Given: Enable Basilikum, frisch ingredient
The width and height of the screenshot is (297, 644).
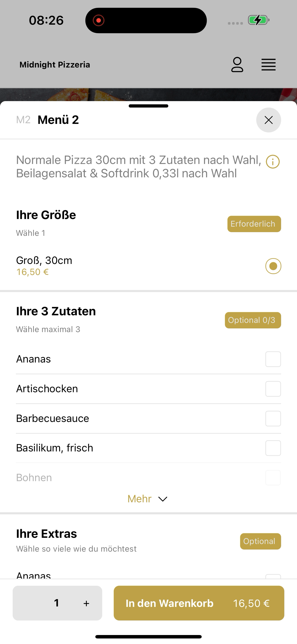Looking at the screenshot, I should (273, 448).
